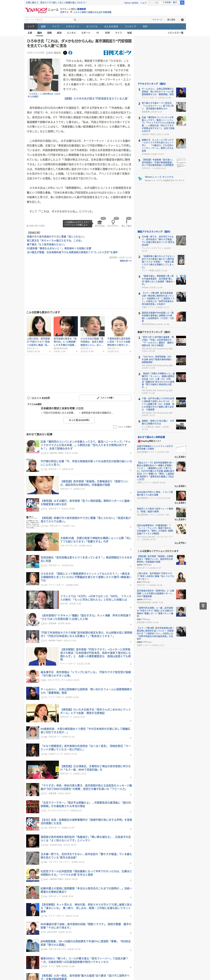Dismiss the 上西小百合 recommended card
This screenshot has width=210, height=980.
tap(50, 351)
